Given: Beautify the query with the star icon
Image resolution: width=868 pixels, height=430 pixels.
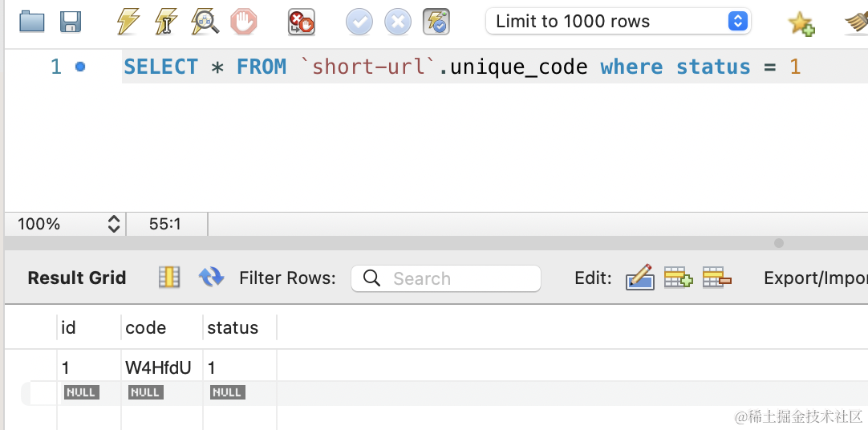Looking at the screenshot, I should [x=801, y=22].
